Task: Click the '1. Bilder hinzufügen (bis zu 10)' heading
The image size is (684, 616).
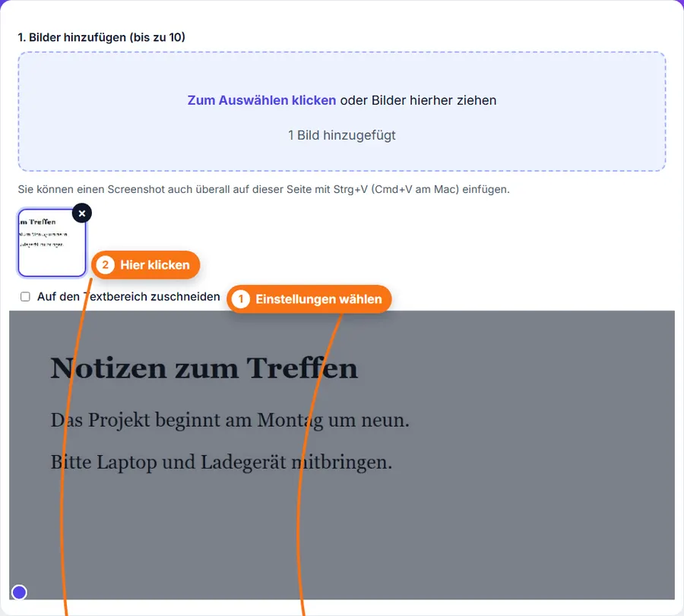Action: 102,37
